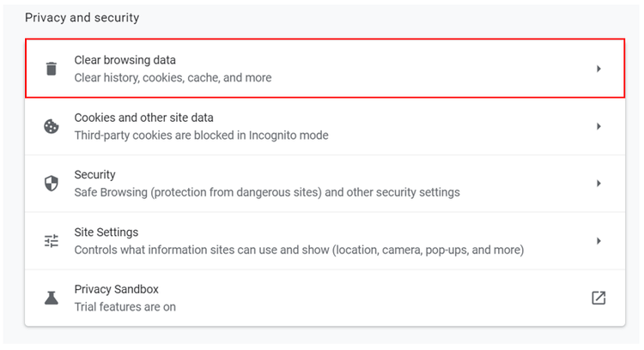
Task: Open Privacy Sandbox external link icon
Action: tap(598, 298)
